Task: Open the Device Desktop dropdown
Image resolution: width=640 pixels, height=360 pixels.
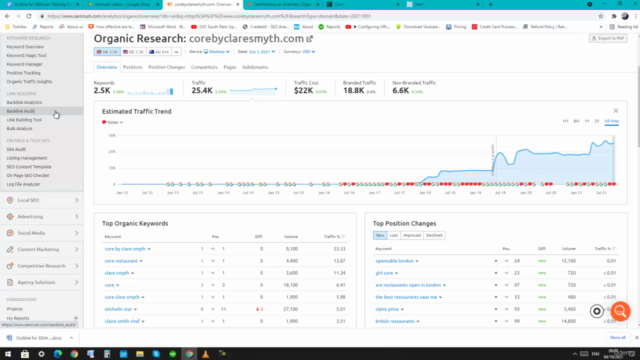Action: click(x=217, y=52)
